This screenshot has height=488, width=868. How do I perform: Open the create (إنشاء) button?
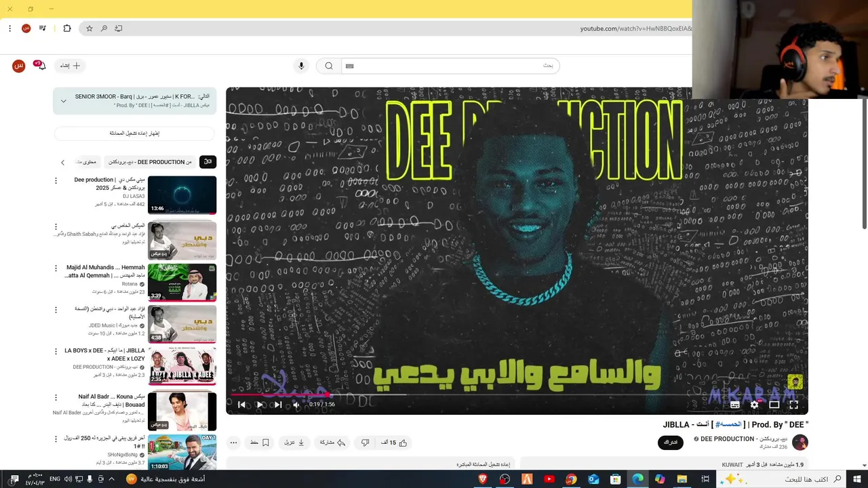[x=70, y=66]
